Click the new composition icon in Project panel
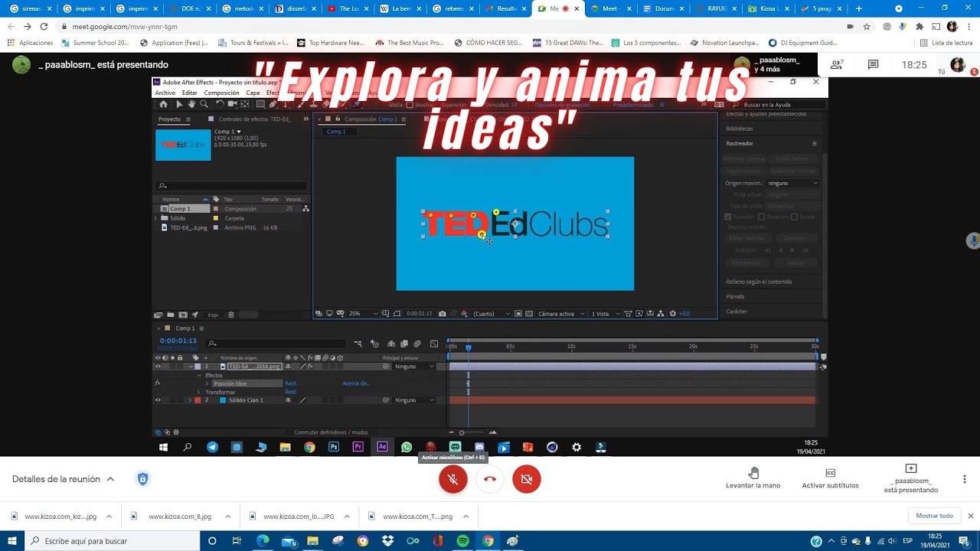This screenshot has height=551, width=980. point(182,315)
